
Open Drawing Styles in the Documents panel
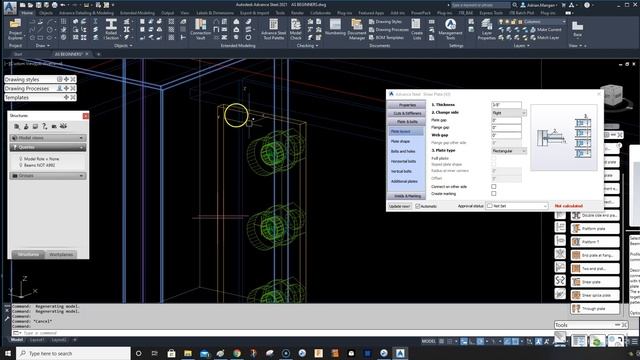pyautogui.click(x=385, y=22)
